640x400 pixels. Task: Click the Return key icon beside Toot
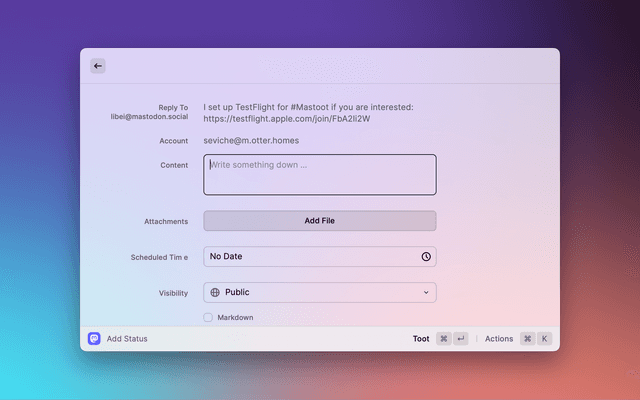pyautogui.click(x=460, y=339)
